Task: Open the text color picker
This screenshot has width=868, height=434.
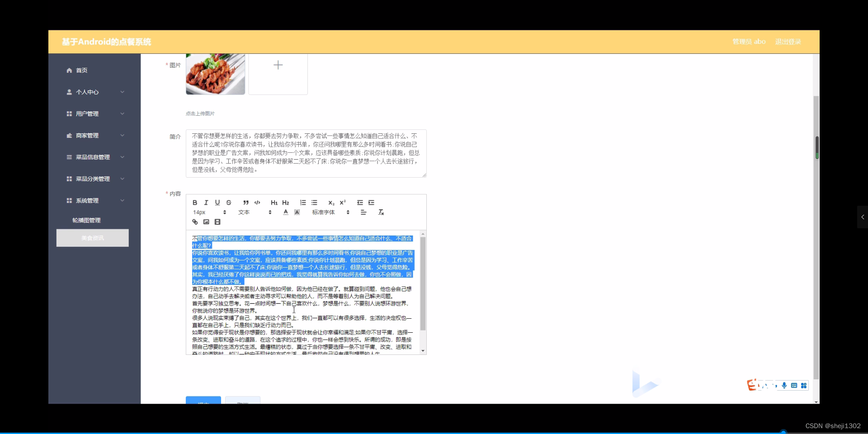Action: [285, 212]
